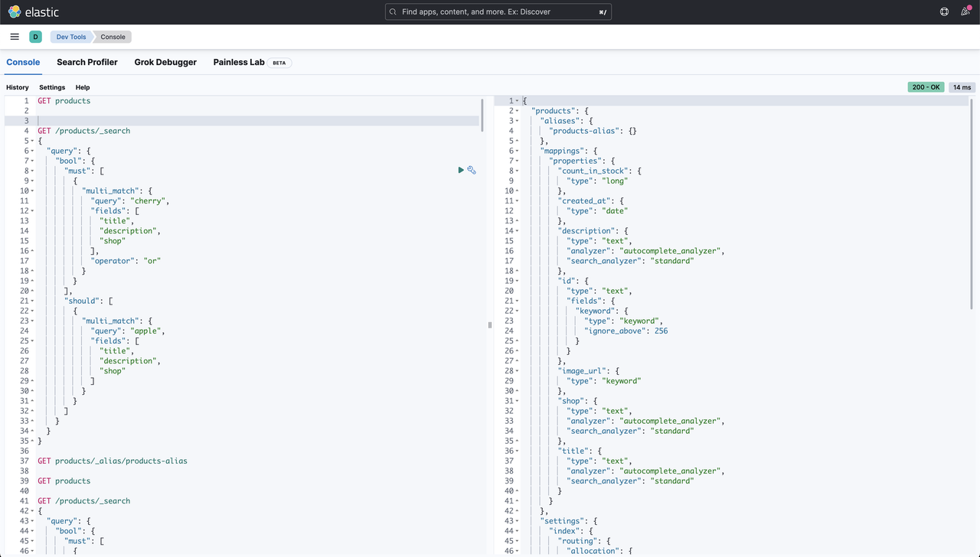Switch to the Search Profiler tab
The image size is (980, 557).
[x=87, y=62]
